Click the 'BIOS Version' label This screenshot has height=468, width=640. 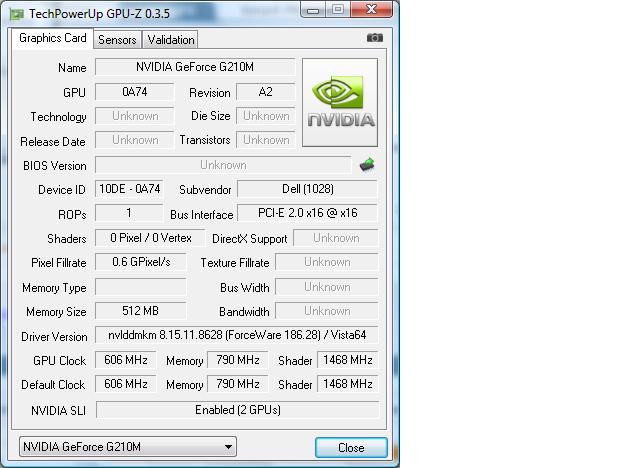(55, 166)
